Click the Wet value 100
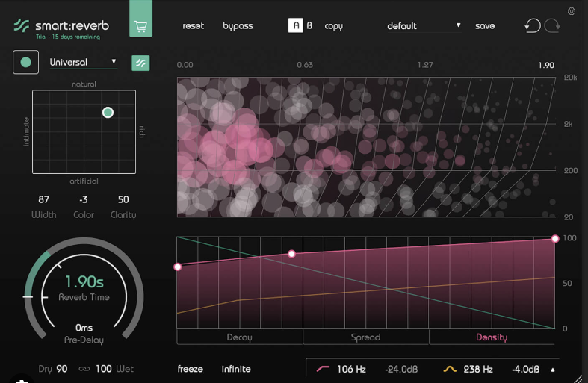 coord(104,369)
